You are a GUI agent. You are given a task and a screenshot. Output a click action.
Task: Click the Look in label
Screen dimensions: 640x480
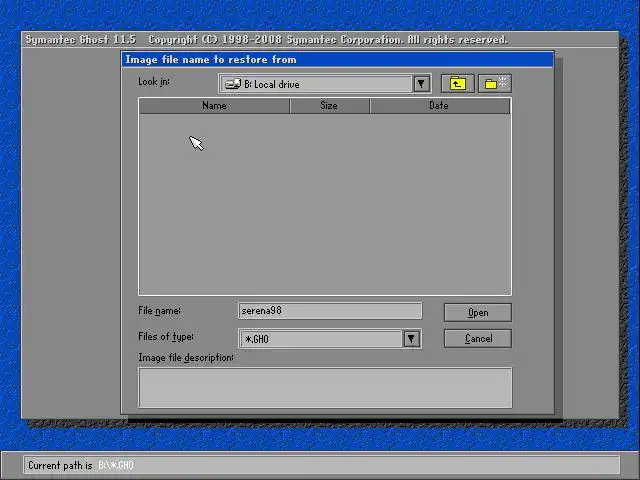click(154, 82)
